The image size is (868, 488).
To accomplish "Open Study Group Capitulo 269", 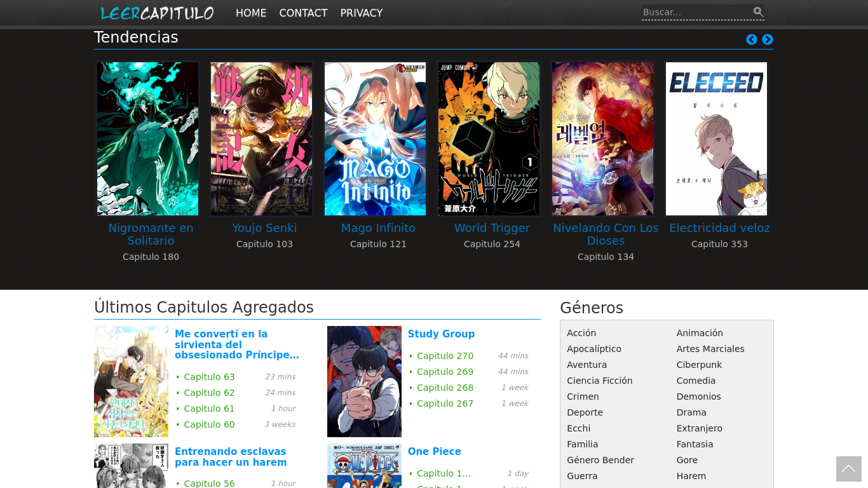I will tap(445, 372).
